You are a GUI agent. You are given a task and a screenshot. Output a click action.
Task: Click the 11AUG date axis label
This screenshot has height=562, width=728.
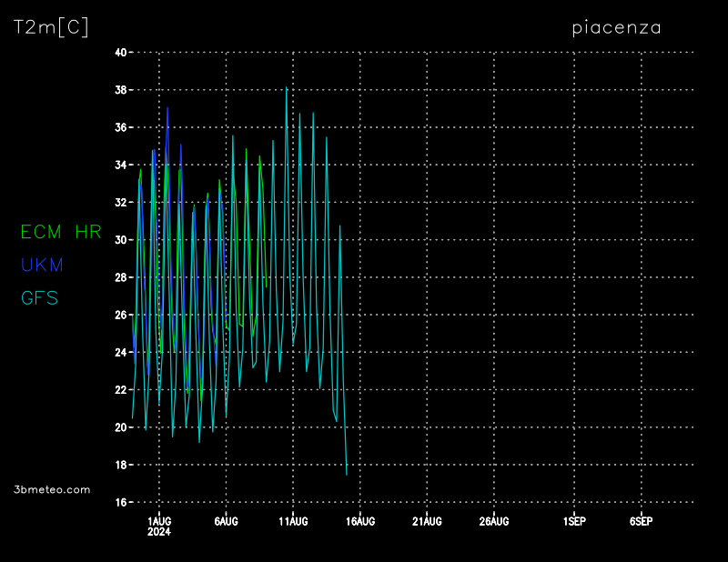293,521
